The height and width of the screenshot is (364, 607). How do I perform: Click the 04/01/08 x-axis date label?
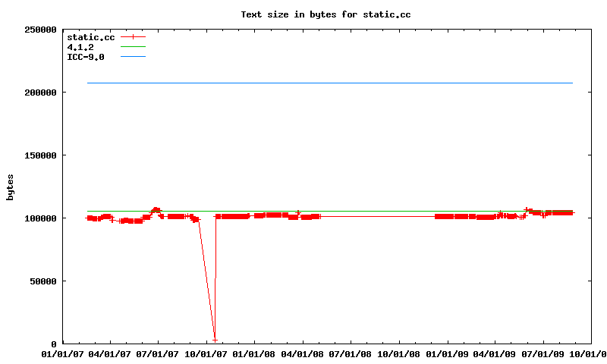[303, 353]
